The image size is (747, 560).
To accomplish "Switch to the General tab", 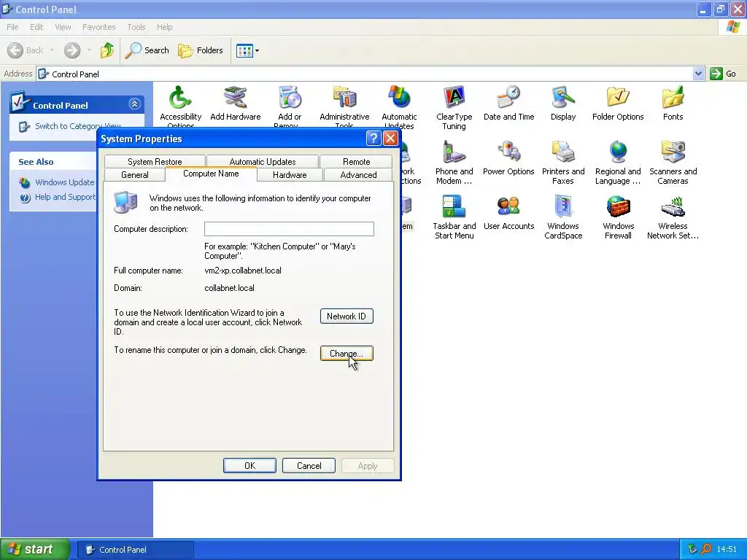I will [135, 175].
